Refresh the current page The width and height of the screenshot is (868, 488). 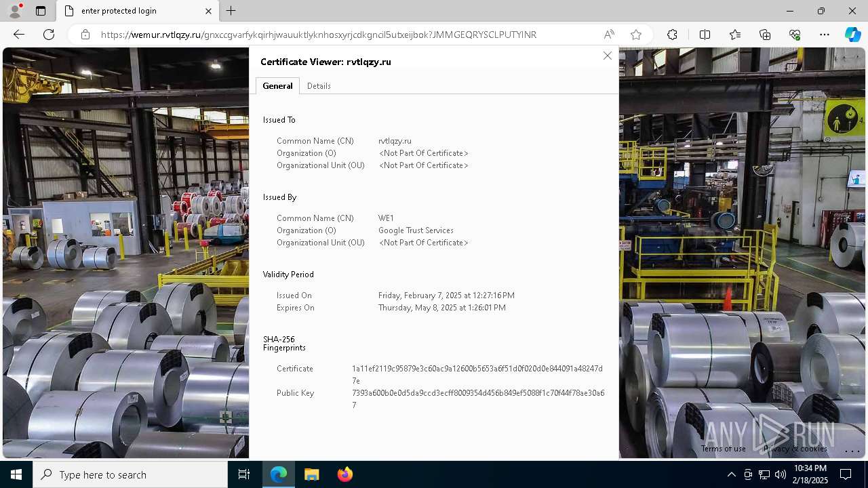(49, 35)
